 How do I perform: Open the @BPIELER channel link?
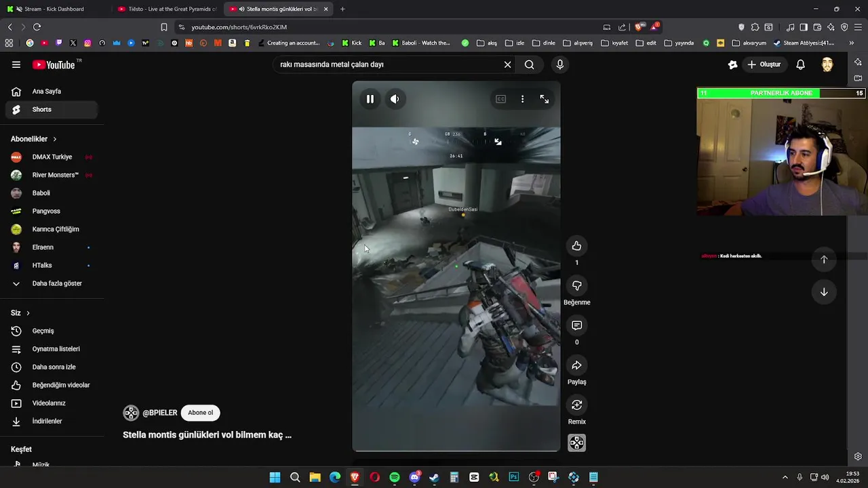click(x=159, y=413)
